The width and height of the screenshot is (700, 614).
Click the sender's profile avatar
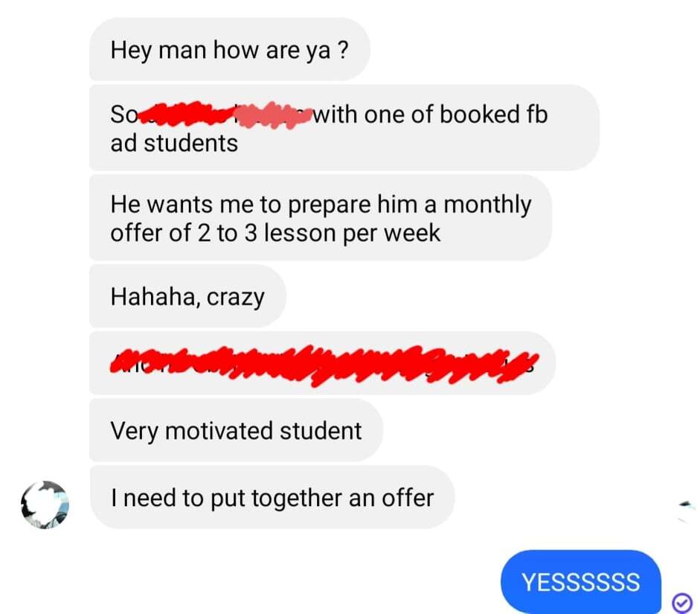[45, 505]
